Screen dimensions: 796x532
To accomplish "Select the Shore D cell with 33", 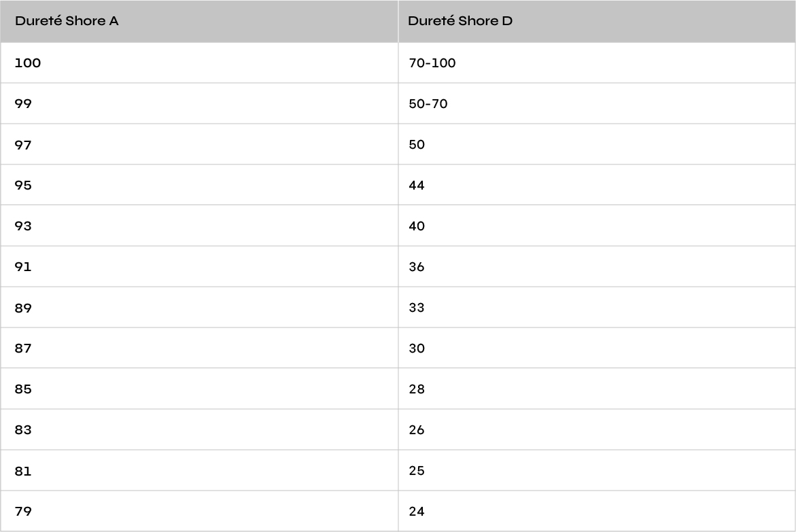I will click(597, 307).
